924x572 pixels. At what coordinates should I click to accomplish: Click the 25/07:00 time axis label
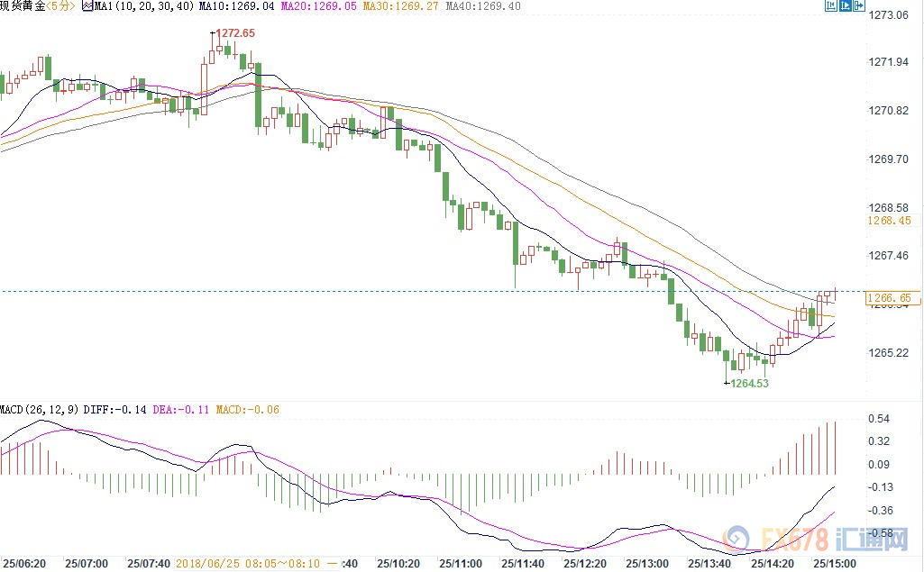coord(87,564)
